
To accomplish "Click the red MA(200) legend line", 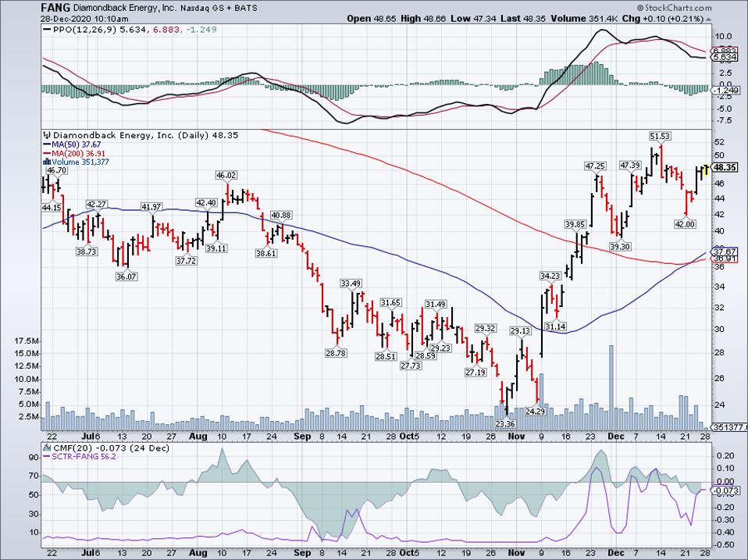I will [x=47, y=154].
